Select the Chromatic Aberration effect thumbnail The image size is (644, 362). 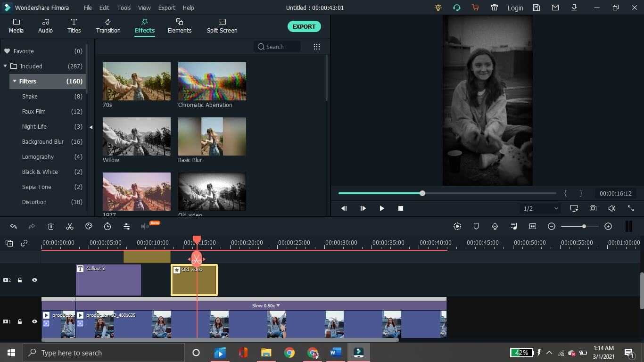click(x=212, y=81)
